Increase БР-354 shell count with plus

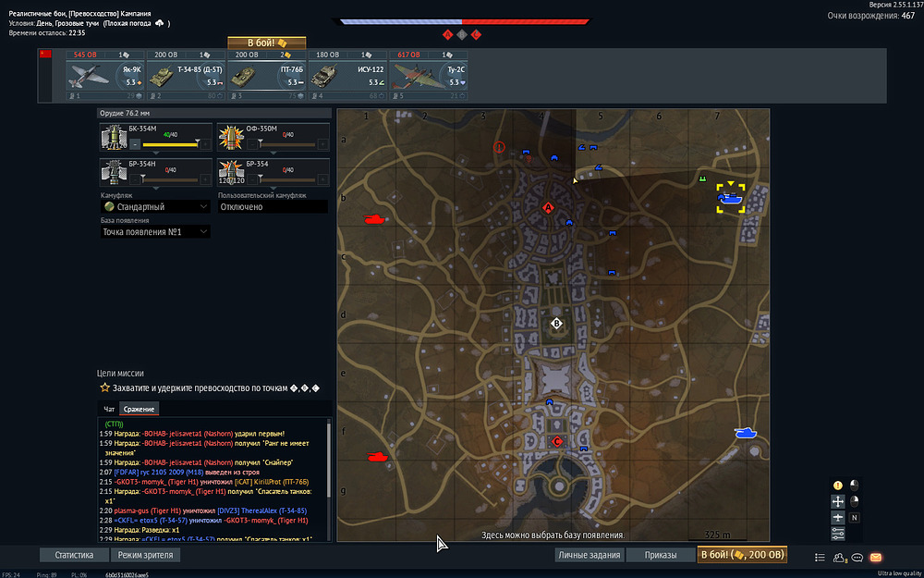322,179
